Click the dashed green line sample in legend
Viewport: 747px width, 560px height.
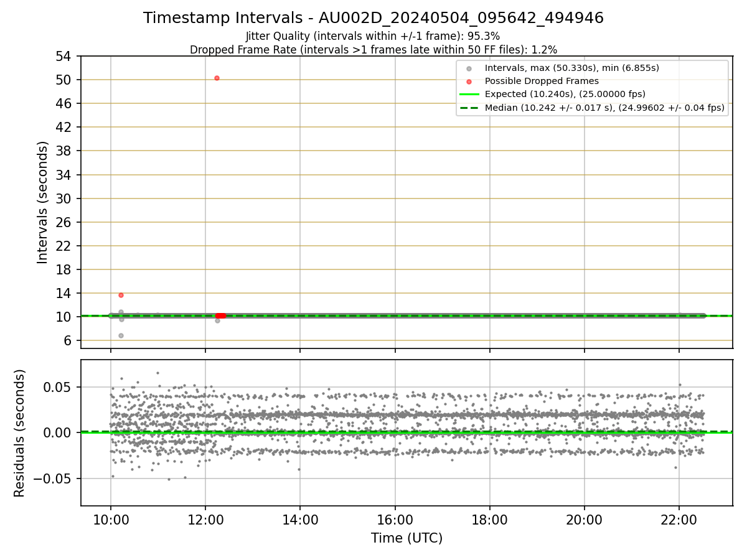(469, 108)
